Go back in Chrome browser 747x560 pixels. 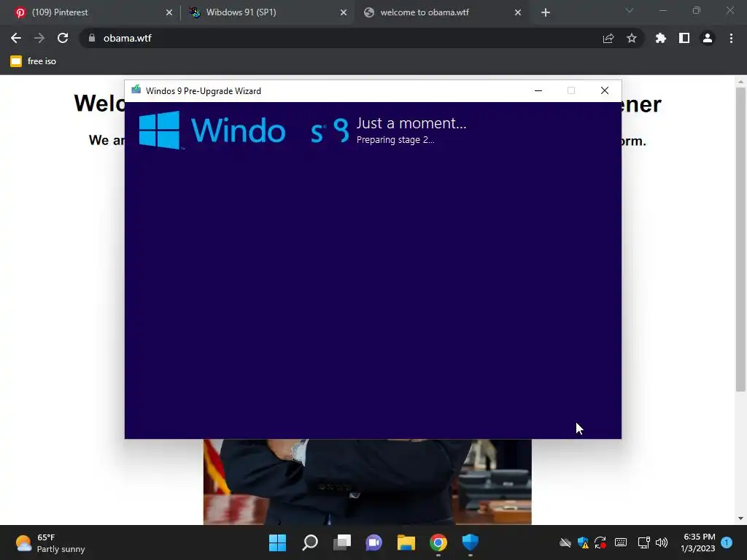pos(16,38)
